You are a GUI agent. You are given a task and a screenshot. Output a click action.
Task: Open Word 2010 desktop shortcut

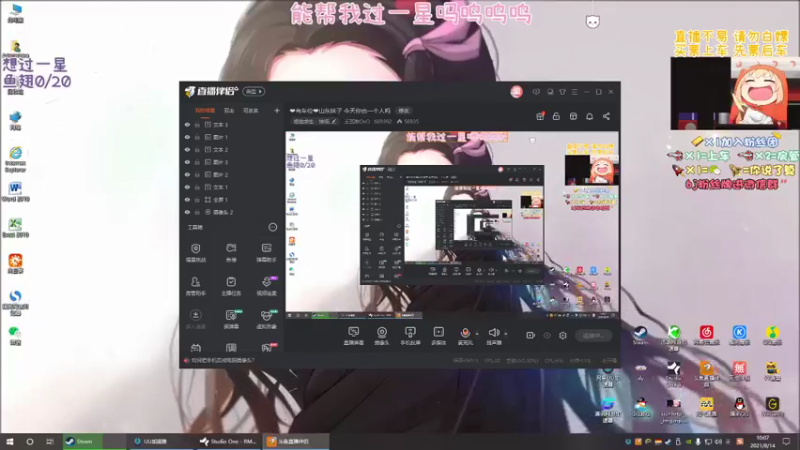[x=15, y=192]
